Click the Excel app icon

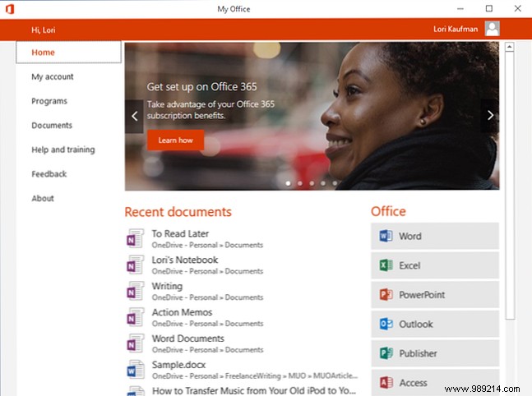tap(386, 265)
